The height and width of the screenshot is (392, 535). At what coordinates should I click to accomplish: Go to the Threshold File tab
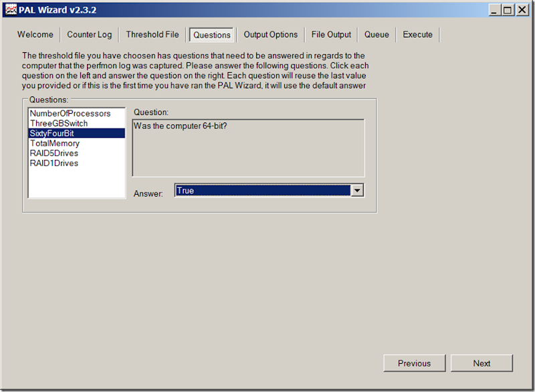pyautogui.click(x=152, y=35)
